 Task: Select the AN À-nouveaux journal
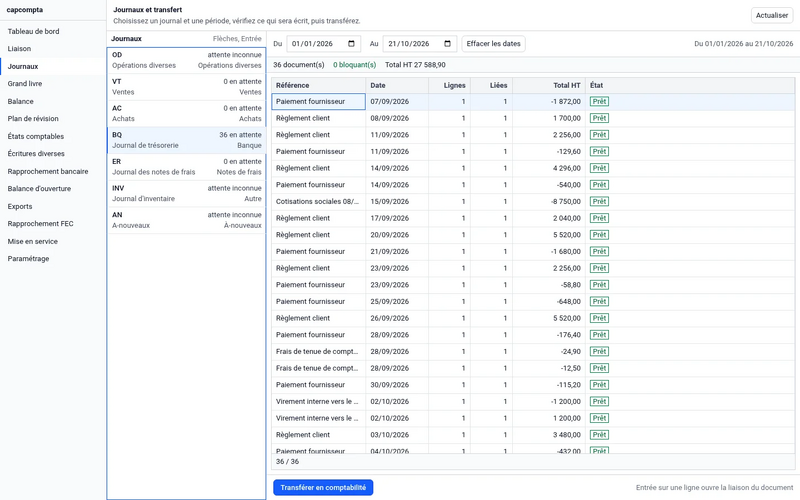click(x=187, y=220)
